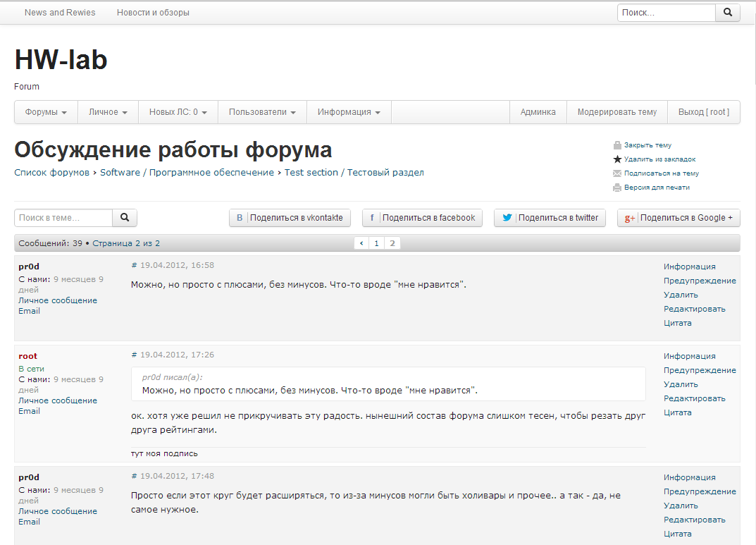
Task: Click the envelope subscribe icon
Action: click(617, 173)
